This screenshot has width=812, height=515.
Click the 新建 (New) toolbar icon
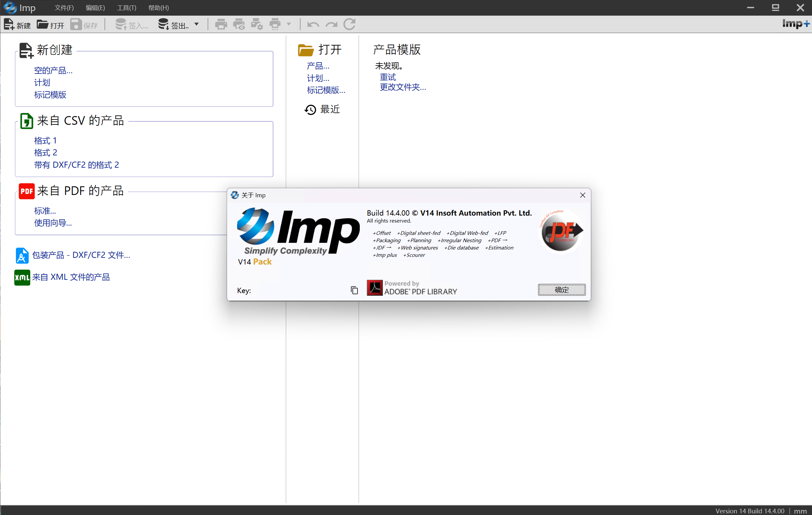tap(9, 24)
